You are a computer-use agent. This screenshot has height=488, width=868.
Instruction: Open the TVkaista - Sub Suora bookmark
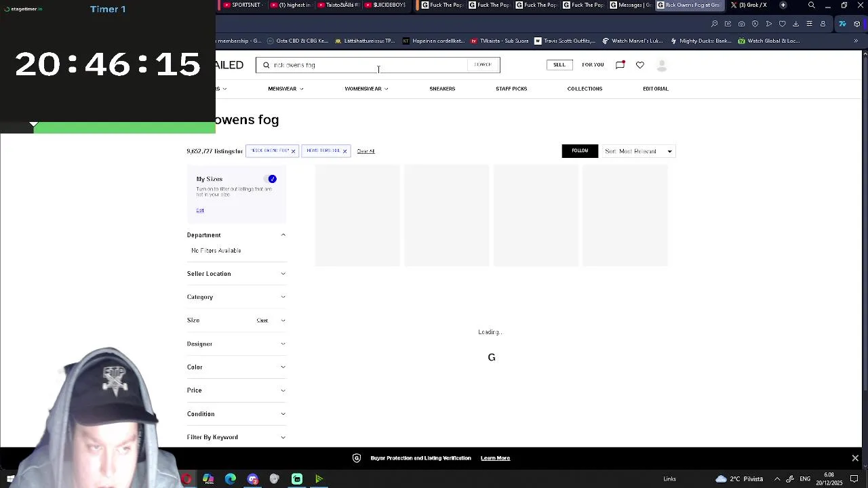pos(499,41)
